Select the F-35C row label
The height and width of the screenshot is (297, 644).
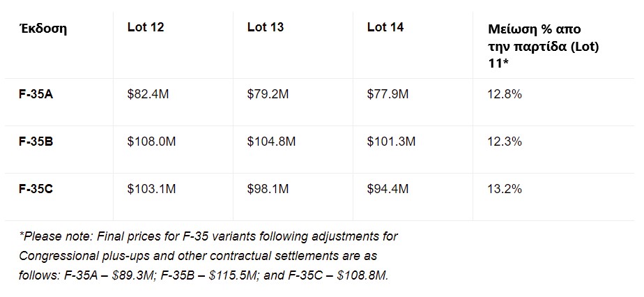pos(36,189)
